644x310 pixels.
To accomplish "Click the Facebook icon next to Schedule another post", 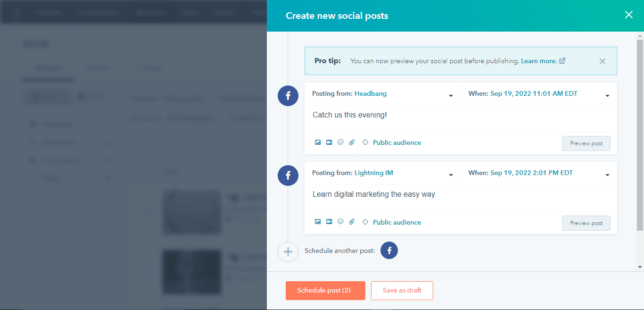I will pos(389,250).
